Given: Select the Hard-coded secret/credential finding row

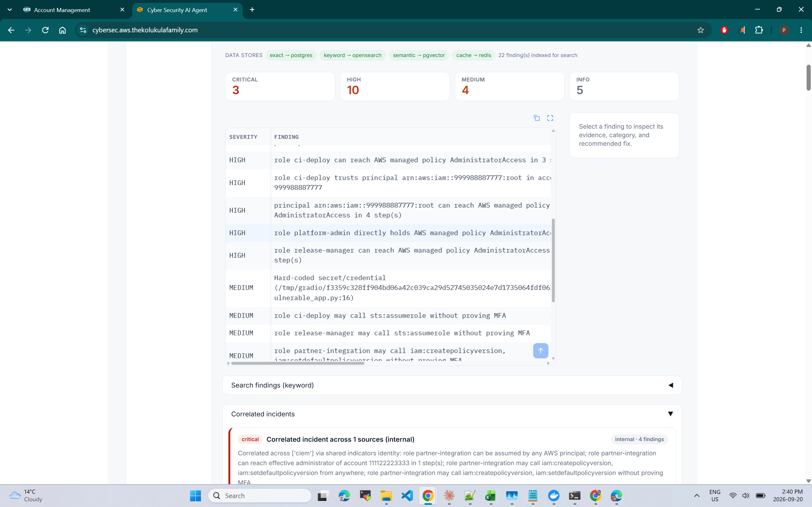Looking at the screenshot, I should pyautogui.click(x=388, y=288).
